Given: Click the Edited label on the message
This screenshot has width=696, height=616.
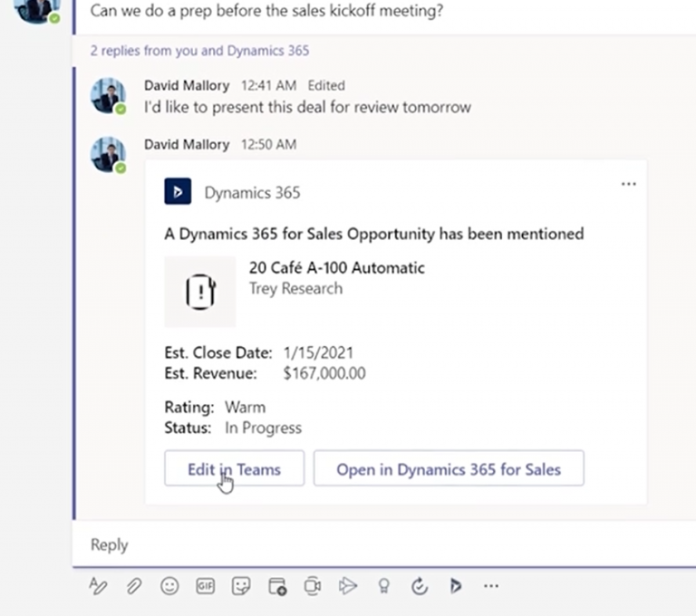Looking at the screenshot, I should point(326,85).
